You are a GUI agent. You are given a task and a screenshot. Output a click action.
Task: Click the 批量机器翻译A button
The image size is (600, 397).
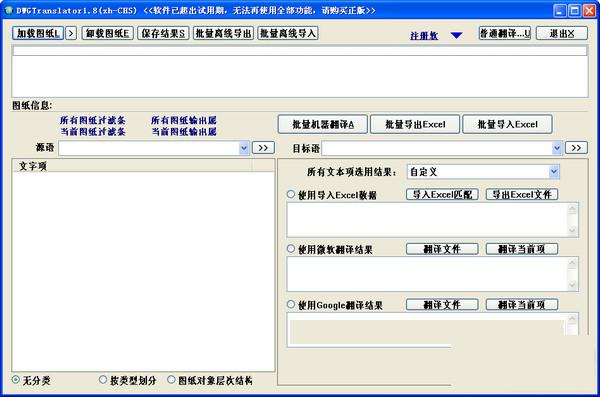point(323,124)
